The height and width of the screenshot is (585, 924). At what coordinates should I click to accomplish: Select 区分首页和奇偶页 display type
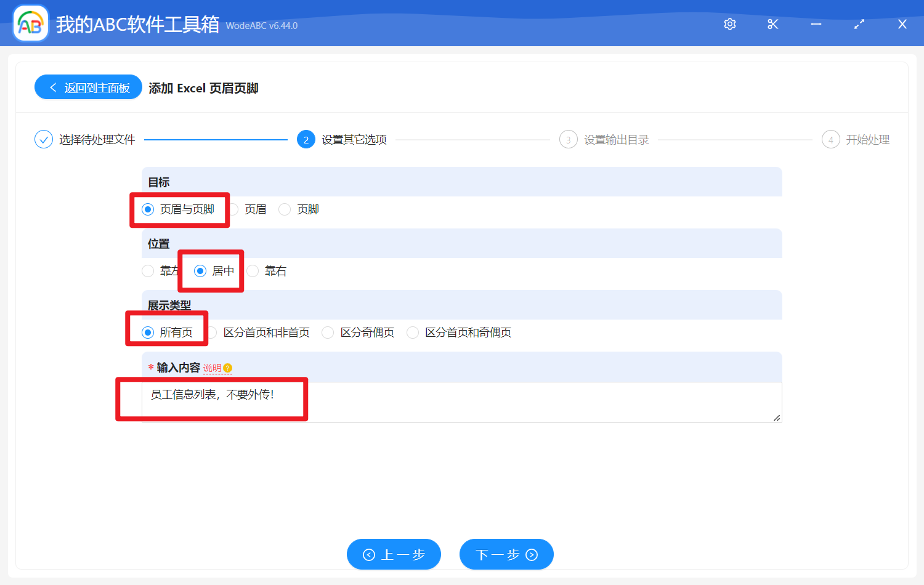(412, 332)
